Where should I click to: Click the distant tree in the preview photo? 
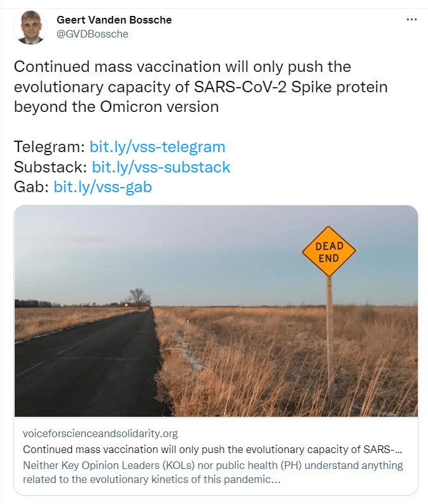coord(137,298)
